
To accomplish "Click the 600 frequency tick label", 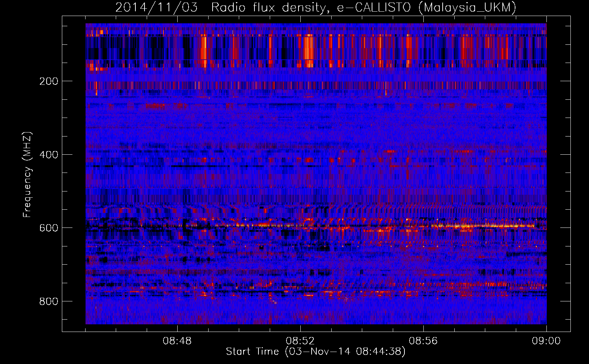I will [49, 228].
